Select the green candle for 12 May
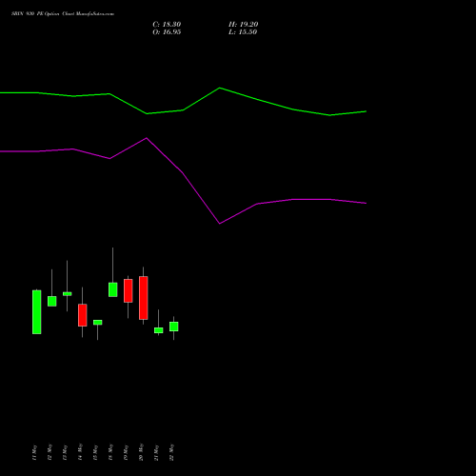The image size is (476, 476). point(52,301)
